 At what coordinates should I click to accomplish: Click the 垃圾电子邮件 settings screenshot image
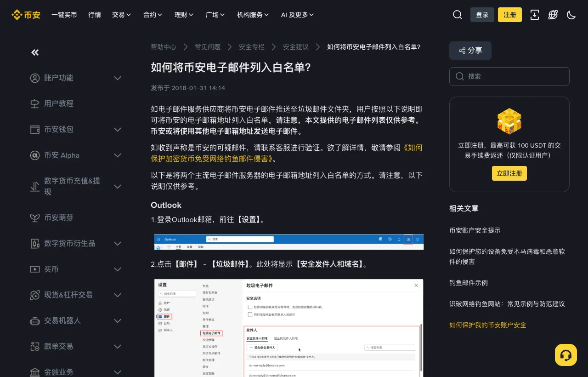289,328
